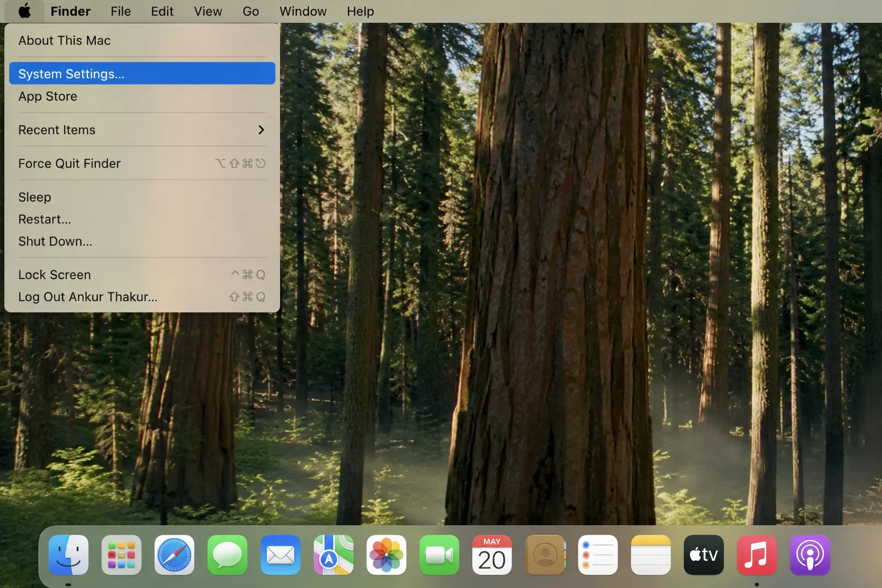Open the Finder menu in menu bar
Viewport: 882px width, 588px height.
71,11
